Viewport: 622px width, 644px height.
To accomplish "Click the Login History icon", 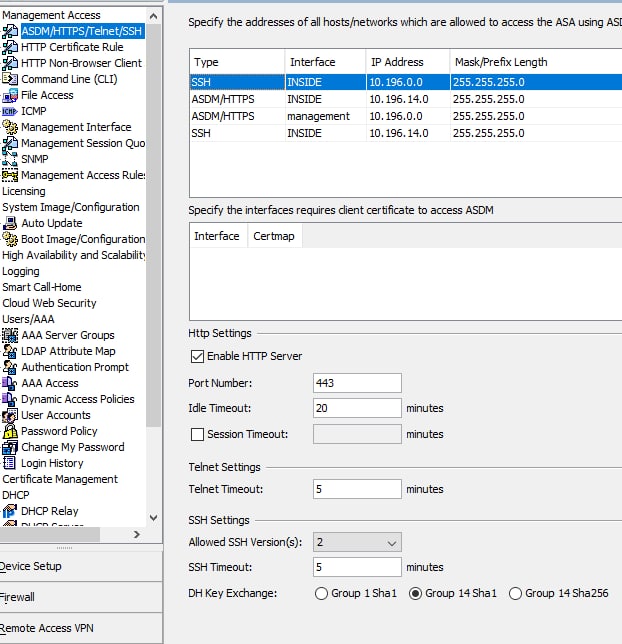I will (x=10, y=463).
